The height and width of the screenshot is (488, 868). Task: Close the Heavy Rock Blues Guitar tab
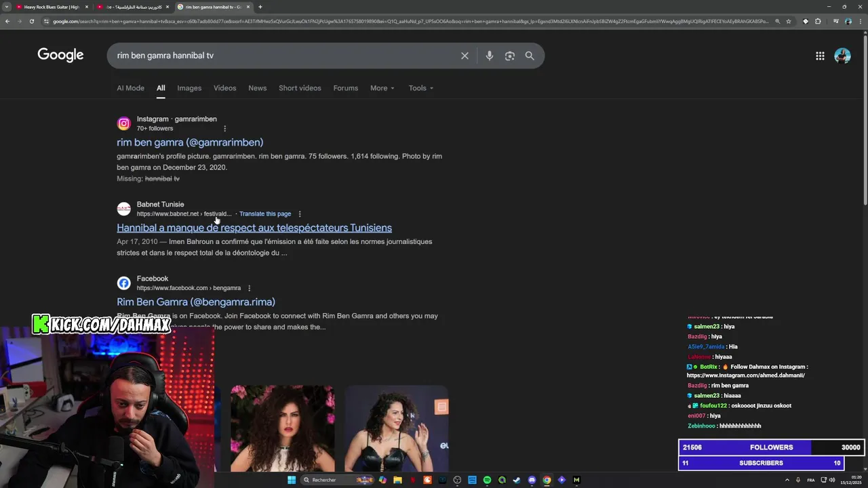click(87, 7)
